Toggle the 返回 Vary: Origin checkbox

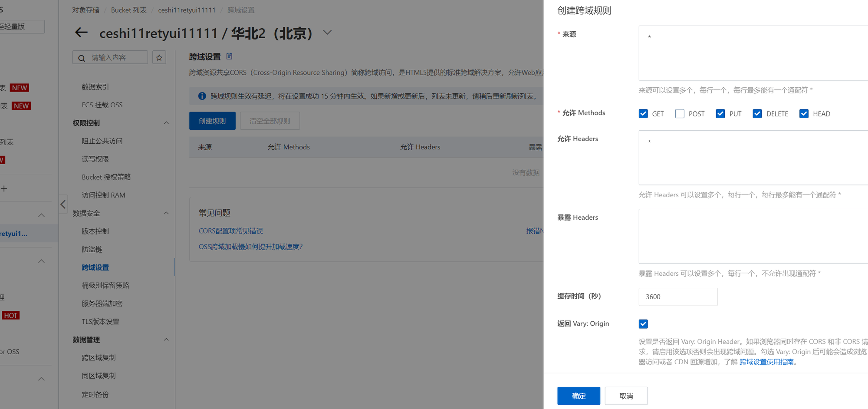643,324
